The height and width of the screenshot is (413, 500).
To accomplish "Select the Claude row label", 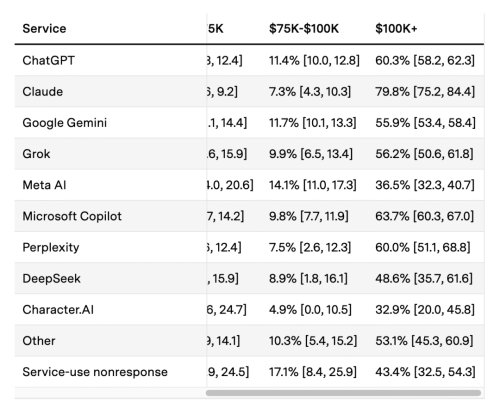I will pyautogui.click(x=43, y=92).
